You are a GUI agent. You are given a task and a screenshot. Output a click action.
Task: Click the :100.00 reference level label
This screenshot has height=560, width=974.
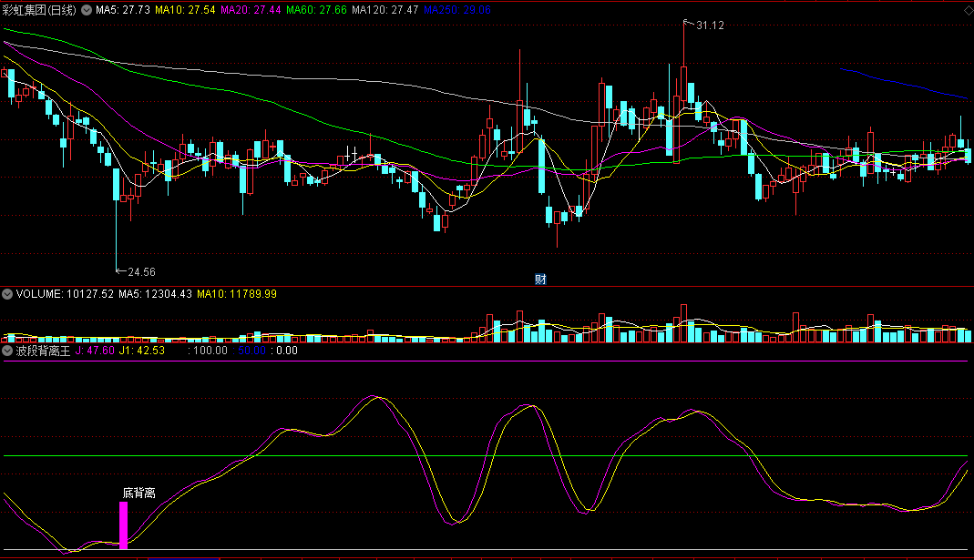pyautogui.click(x=208, y=351)
